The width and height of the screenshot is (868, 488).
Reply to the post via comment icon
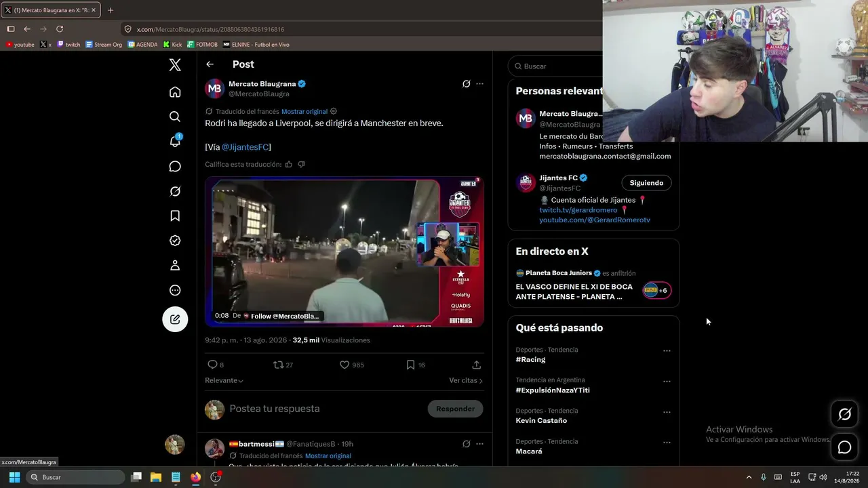(212, 365)
